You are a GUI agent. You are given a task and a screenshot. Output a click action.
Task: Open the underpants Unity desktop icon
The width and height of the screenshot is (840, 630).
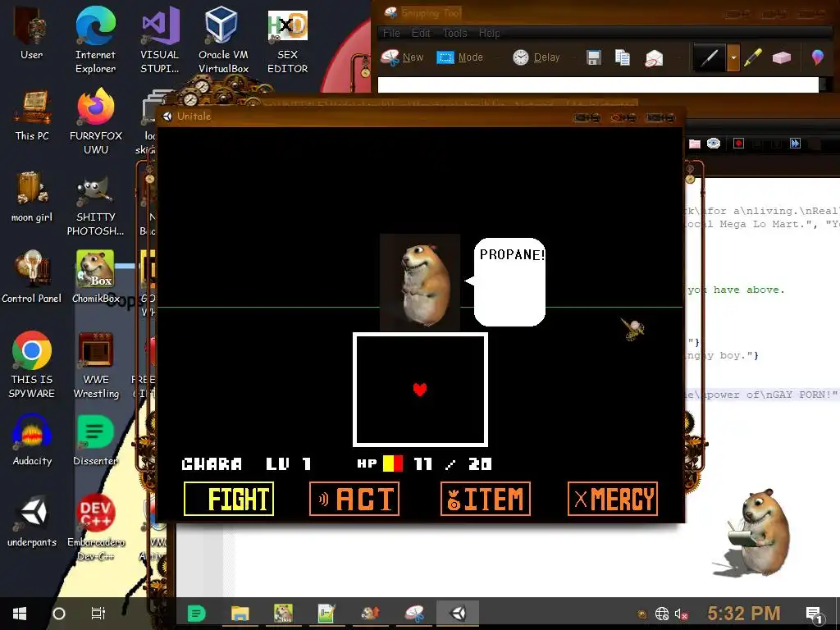coord(32,522)
